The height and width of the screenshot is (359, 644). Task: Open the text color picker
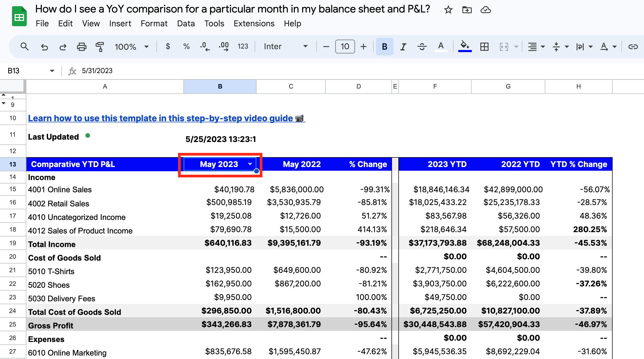(x=441, y=47)
